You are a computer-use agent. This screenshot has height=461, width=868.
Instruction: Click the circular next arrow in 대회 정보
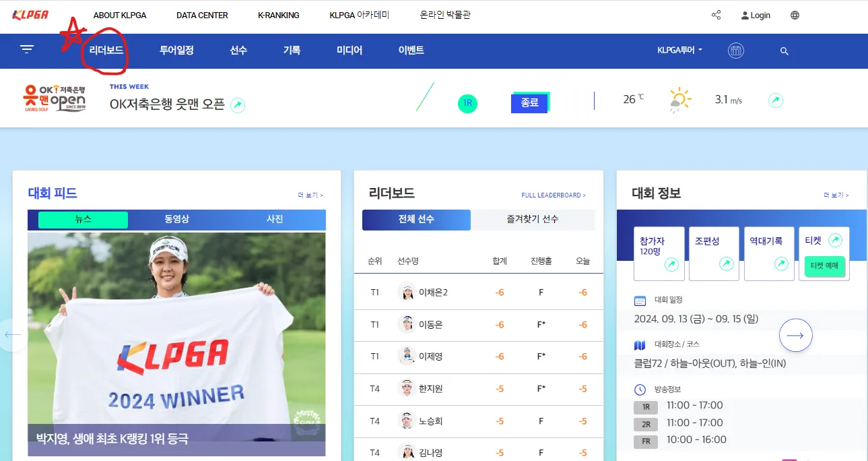coord(796,335)
